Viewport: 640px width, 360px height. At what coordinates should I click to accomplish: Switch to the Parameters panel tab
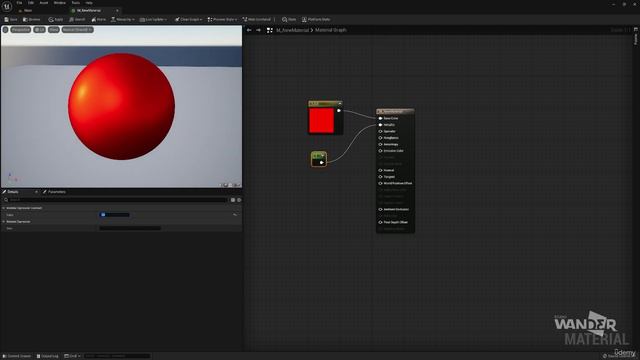pos(54,192)
